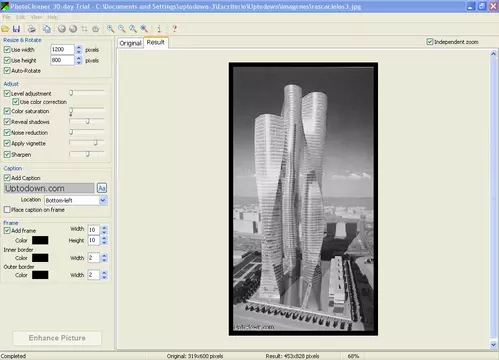
Task: Uncheck Apply vignette
Action: (7, 143)
